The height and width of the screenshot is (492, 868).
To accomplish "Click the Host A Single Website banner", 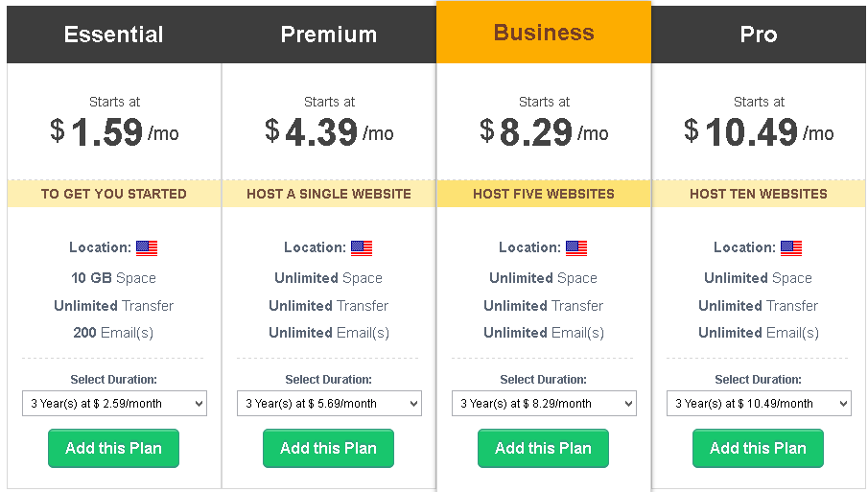I will (x=329, y=194).
